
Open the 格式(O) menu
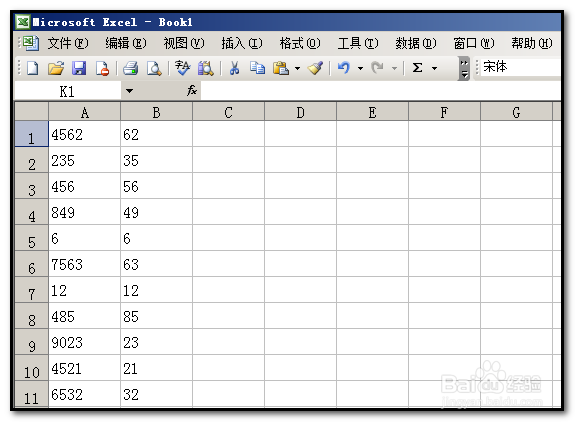click(x=300, y=43)
